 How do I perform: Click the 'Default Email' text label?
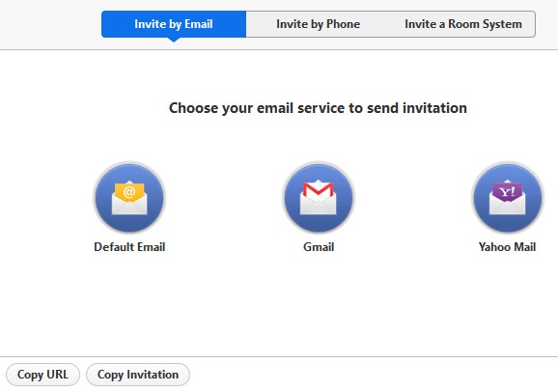point(129,247)
